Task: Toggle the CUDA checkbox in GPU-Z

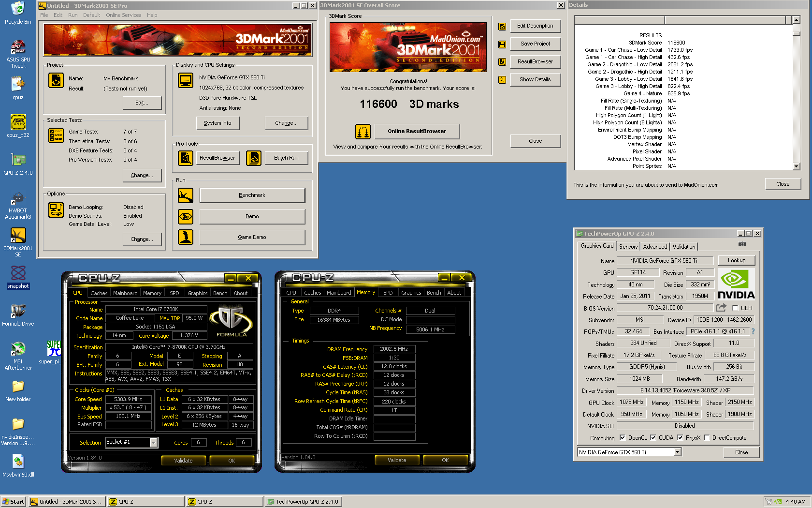Action: pyautogui.click(x=653, y=437)
